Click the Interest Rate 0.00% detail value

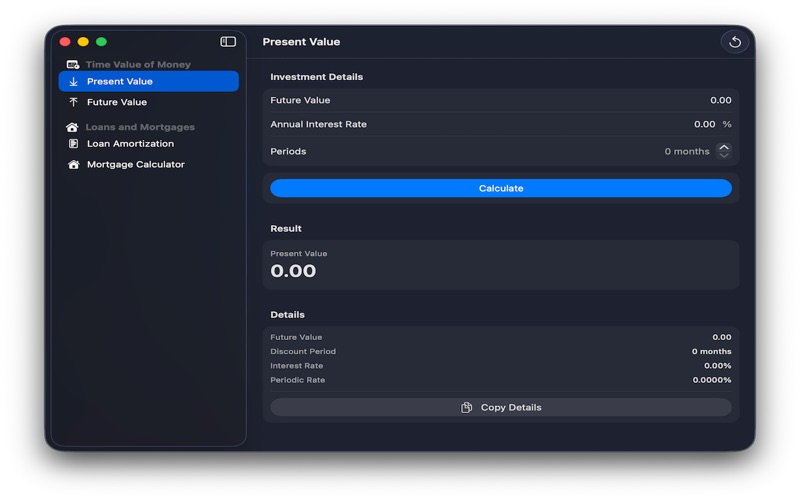pyautogui.click(x=717, y=366)
